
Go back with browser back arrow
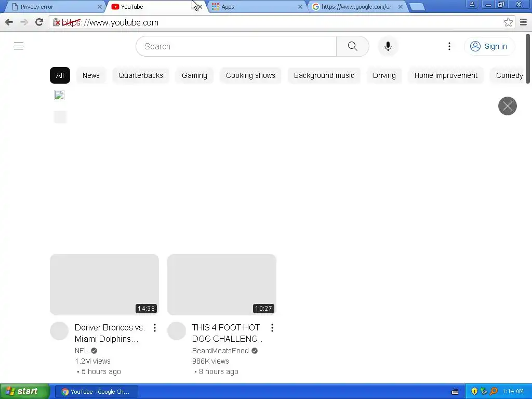[9, 22]
